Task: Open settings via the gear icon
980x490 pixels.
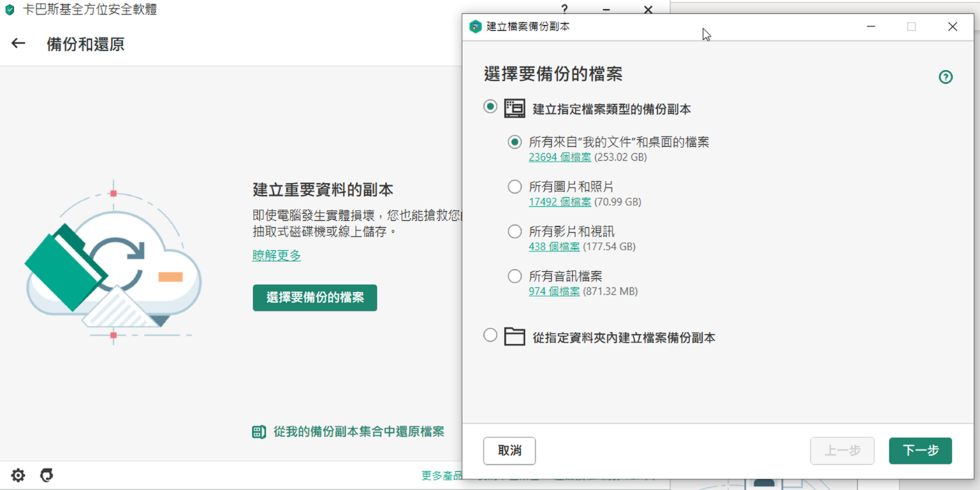Action: tap(18, 475)
